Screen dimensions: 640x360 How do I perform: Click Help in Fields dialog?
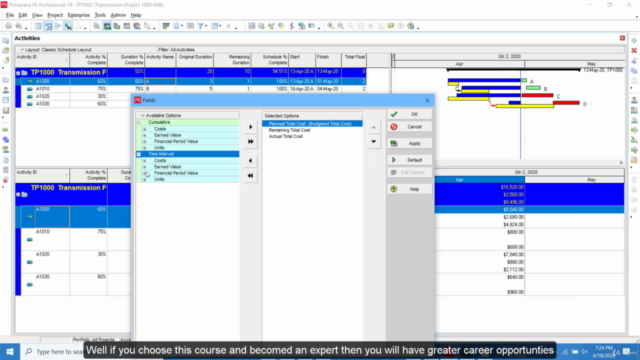410,189
